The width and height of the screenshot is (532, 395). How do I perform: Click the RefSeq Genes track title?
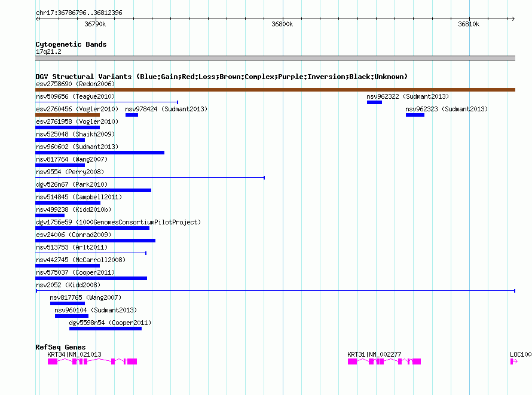tap(60, 347)
